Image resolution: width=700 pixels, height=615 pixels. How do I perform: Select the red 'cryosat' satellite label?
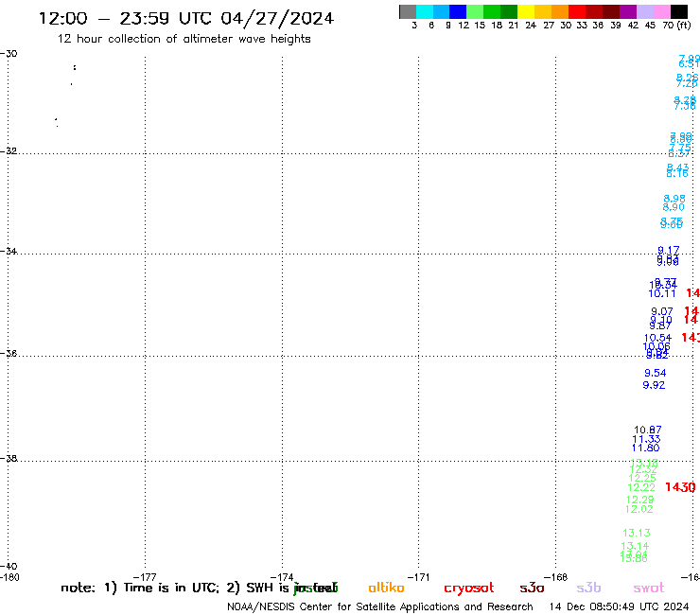469,588
